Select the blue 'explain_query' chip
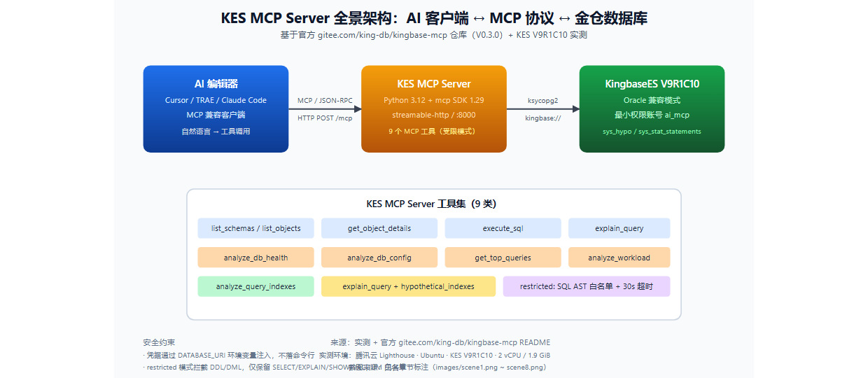Viewport: 868px width, 378px height. click(619, 228)
